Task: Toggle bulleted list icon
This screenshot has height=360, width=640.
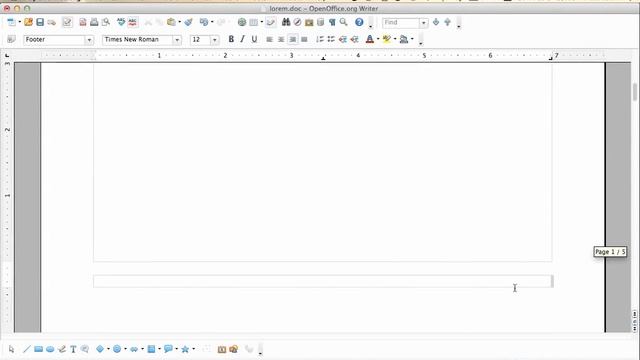Action: click(x=331, y=39)
